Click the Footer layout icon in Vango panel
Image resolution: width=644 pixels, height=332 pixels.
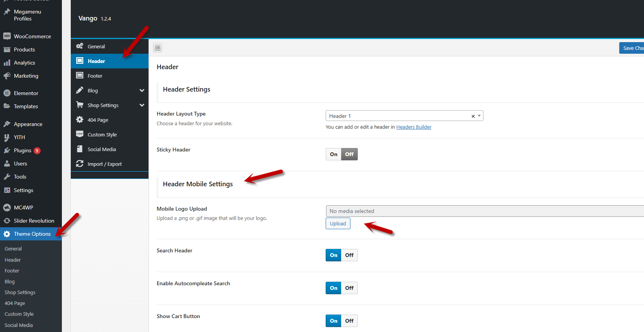click(80, 75)
